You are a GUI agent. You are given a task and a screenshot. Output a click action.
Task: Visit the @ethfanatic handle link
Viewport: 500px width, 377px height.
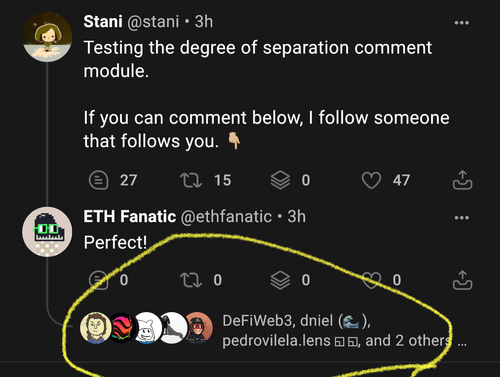[x=226, y=217]
